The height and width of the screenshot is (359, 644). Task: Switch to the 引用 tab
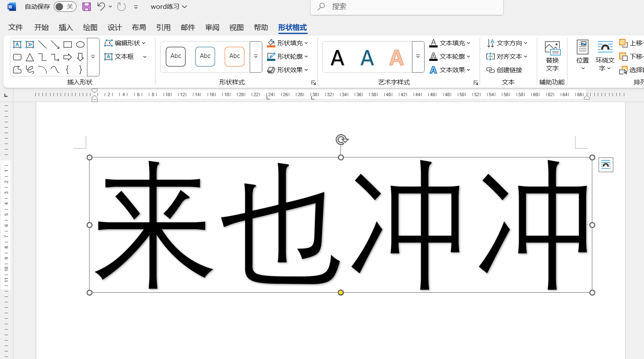click(164, 27)
